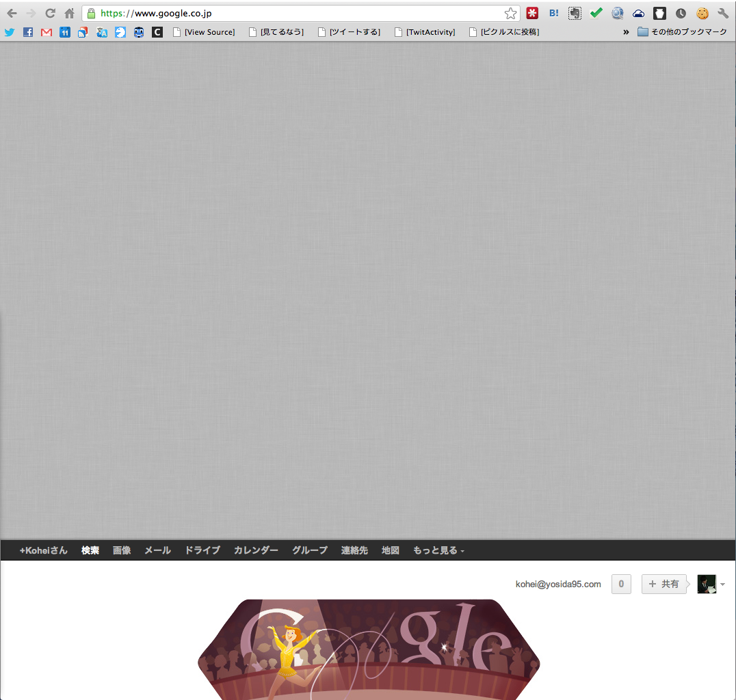The width and height of the screenshot is (736, 700).
Task: Open the Facebook bookmark icon
Action: 28,32
